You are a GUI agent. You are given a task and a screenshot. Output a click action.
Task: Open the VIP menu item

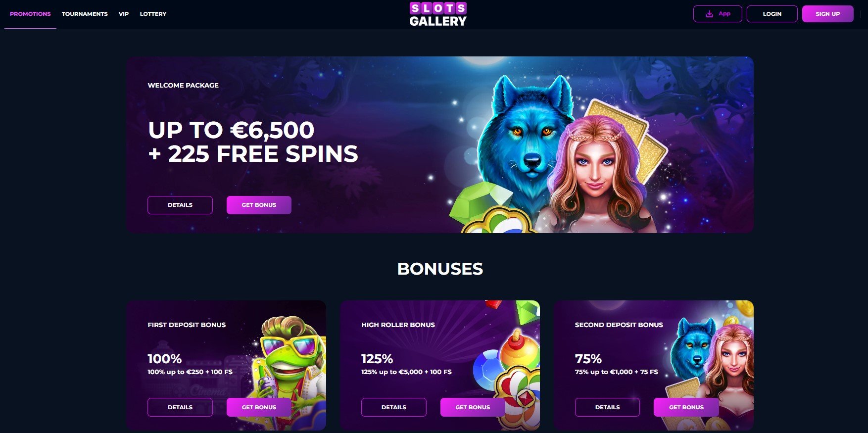pyautogui.click(x=124, y=14)
